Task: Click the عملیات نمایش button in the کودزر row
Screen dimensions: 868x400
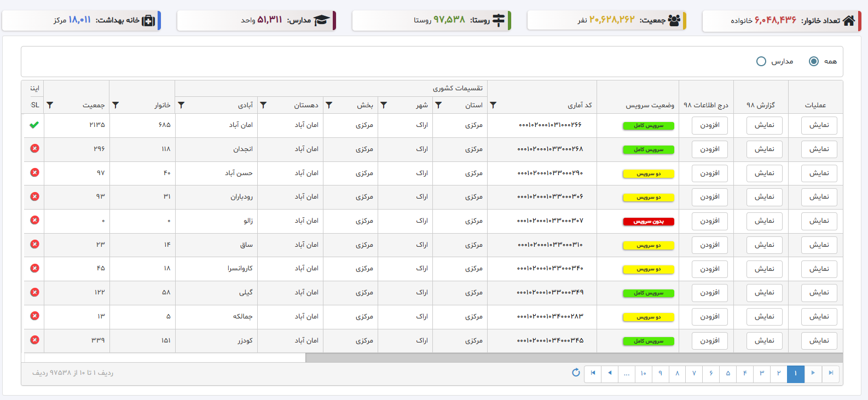Action: tap(819, 341)
